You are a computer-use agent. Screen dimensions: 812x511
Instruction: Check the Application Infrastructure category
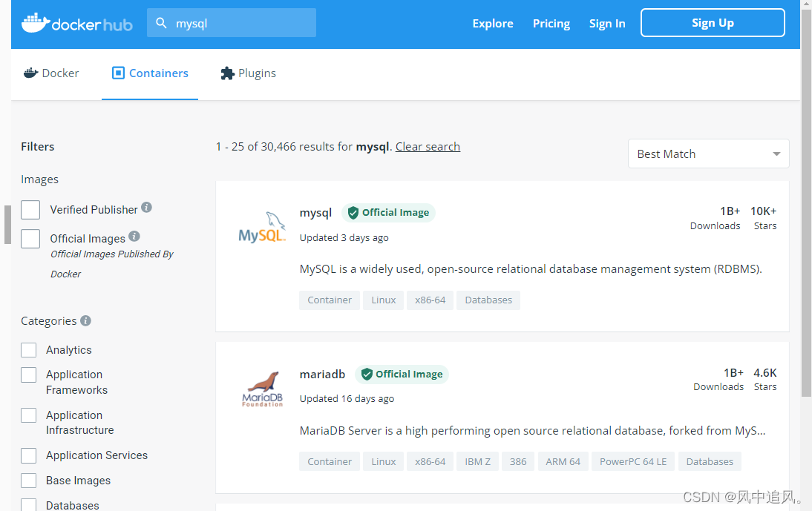[x=28, y=415]
